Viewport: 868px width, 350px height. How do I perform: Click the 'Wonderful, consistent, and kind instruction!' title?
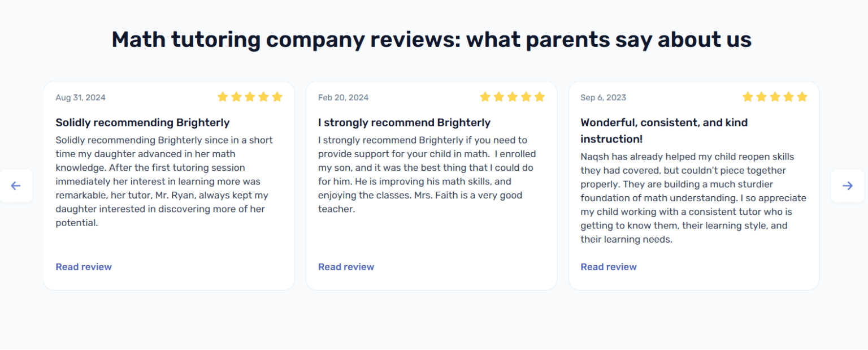(x=664, y=131)
